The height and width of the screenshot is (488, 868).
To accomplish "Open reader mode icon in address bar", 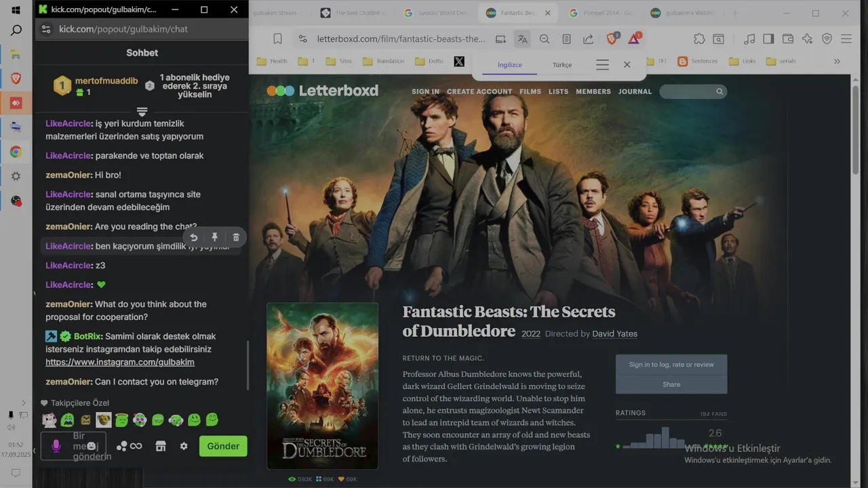I will click(566, 39).
